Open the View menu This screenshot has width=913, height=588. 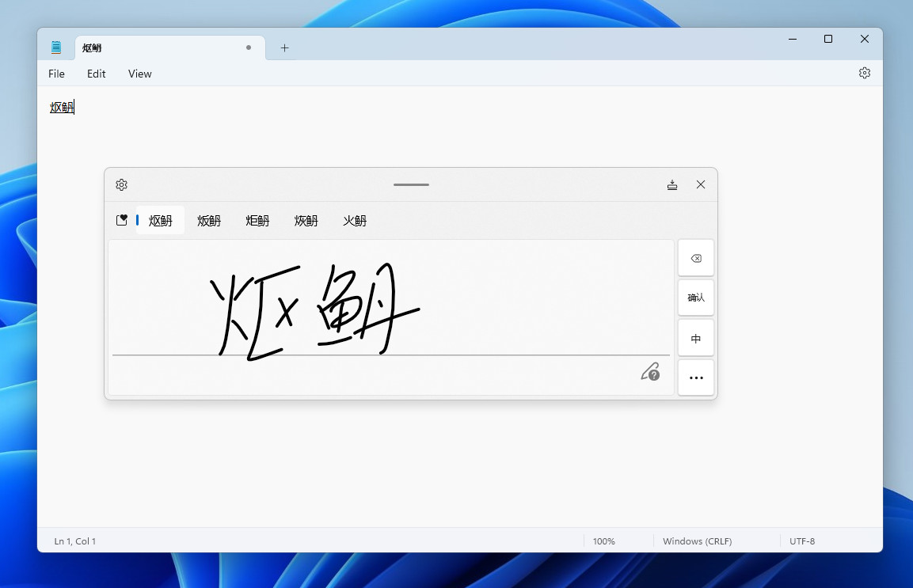[139, 74]
